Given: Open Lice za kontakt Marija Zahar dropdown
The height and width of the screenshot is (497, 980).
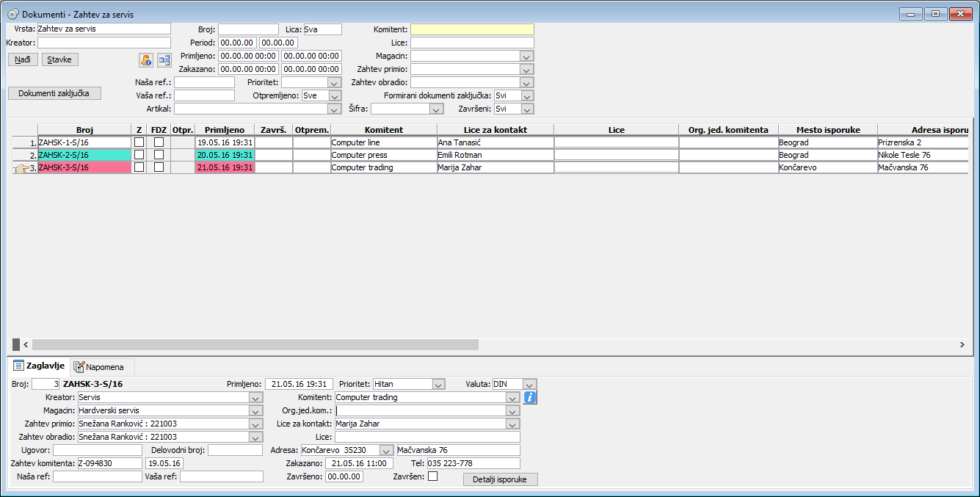Looking at the screenshot, I should click(512, 424).
